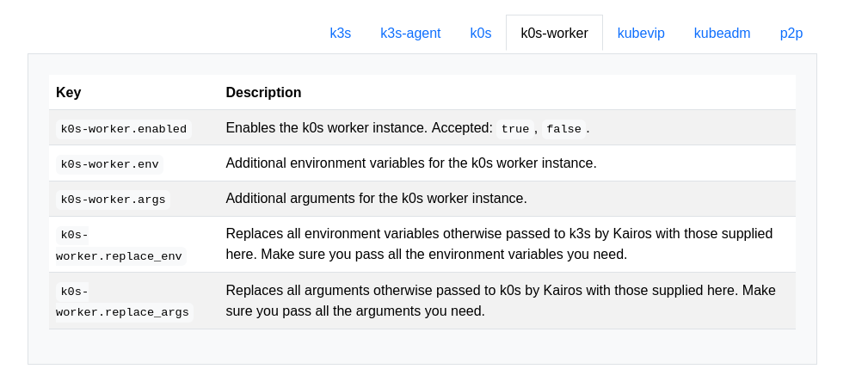Click the 'Replaces all arguments' description
The width and height of the screenshot is (868, 369).
coord(501,300)
